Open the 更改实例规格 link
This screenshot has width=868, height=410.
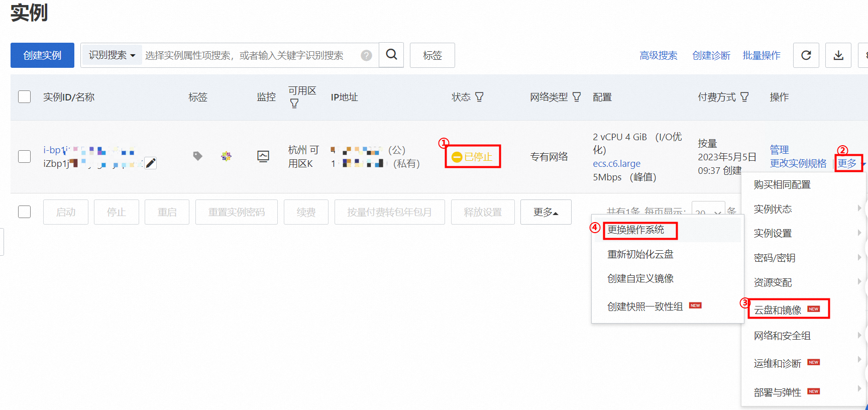[x=798, y=163]
